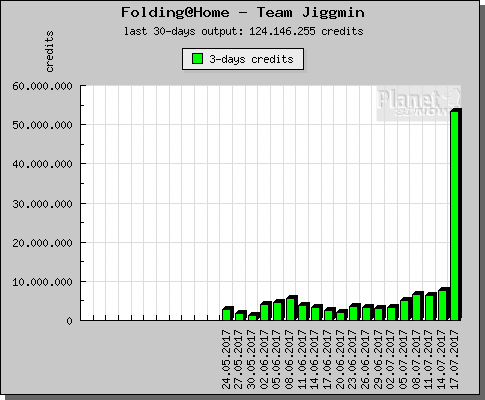The height and width of the screenshot is (400, 485).
Task: Click the 14.06.2017 date label
Action: (x=315, y=359)
